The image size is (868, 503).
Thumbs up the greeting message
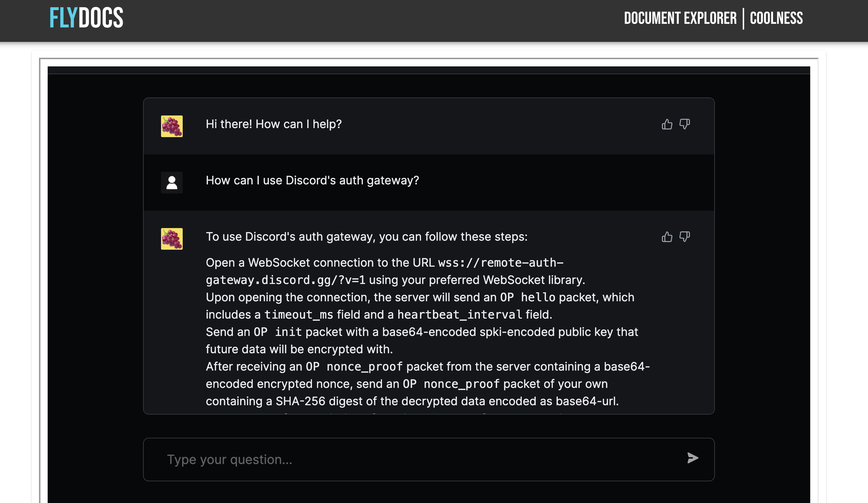667,124
